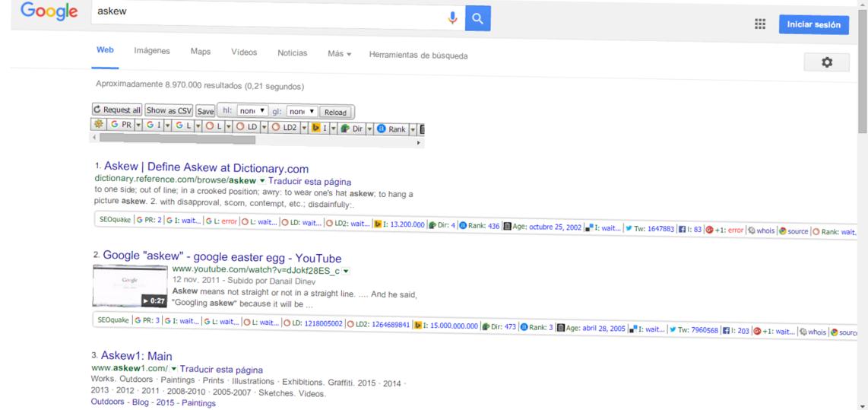Click Alexa Rank: 3 in YouTube result bar
The width and height of the screenshot is (868, 410).
(x=537, y=327)
